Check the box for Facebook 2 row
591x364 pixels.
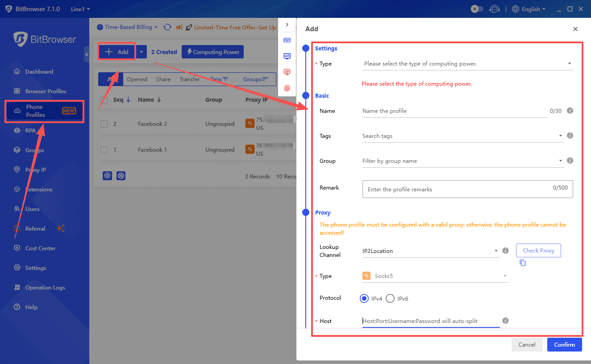click(104, 124)
